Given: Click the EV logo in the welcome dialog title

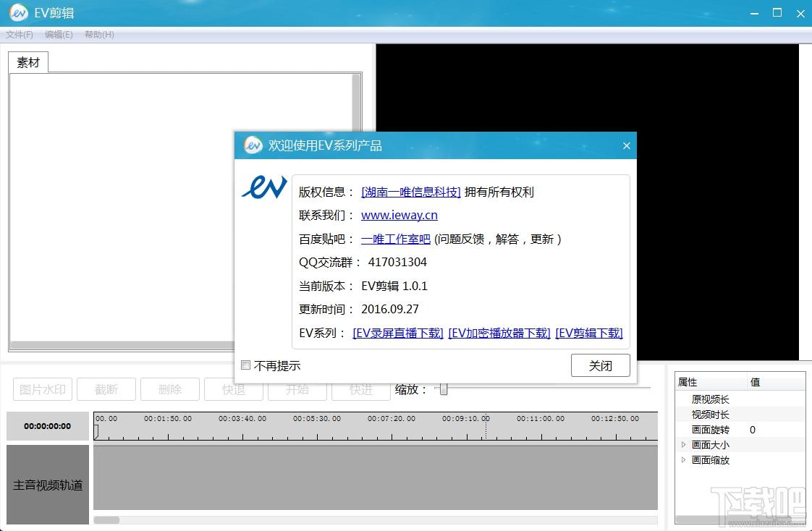Looking at the screenshot, I should tap(253, 145).
